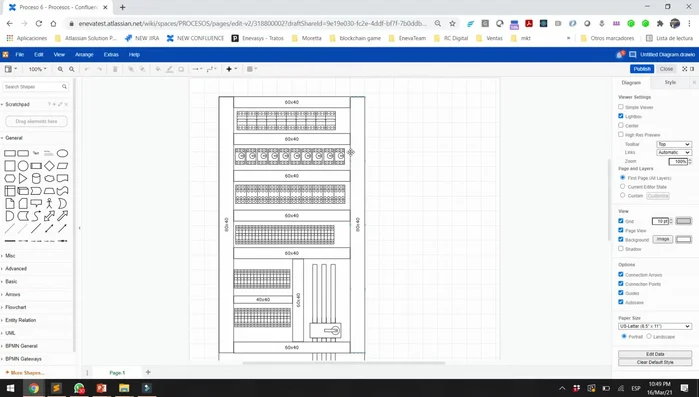Open the grid color swatch
Screen dimensions: 699x397
683,221
